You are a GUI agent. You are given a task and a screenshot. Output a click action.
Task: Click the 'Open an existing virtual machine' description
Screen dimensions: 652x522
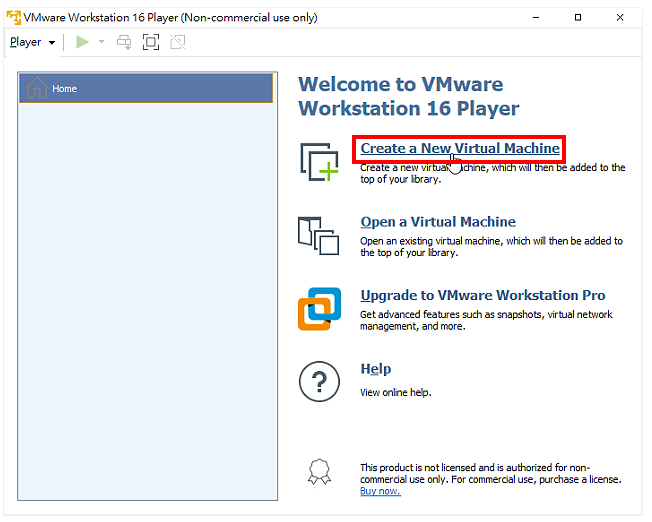coord(491,247)
